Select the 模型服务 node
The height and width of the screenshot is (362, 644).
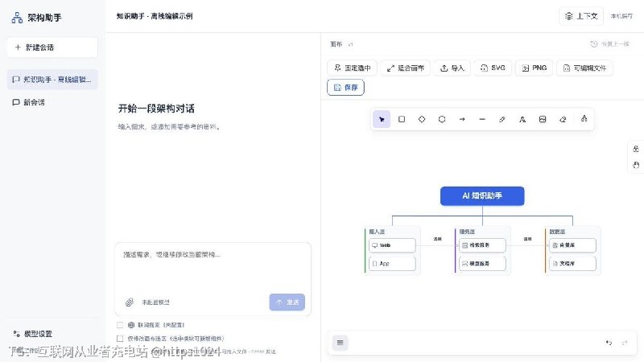click(x=482, y=264)
